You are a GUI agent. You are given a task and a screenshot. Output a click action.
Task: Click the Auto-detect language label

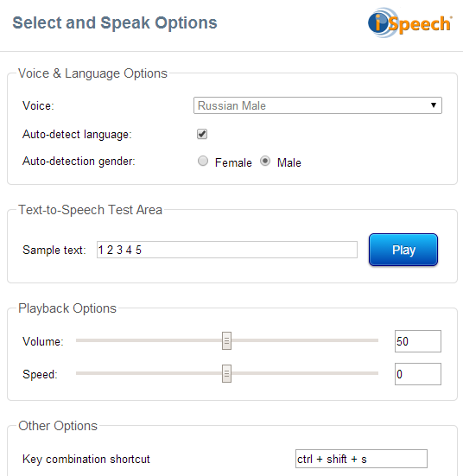[77, 135]
